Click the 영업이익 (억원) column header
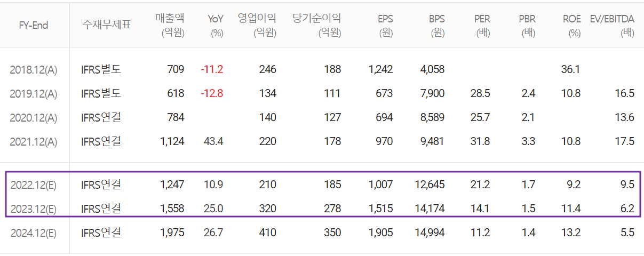Viewport: 644px width, 256px height. click(x=257, y=25)
